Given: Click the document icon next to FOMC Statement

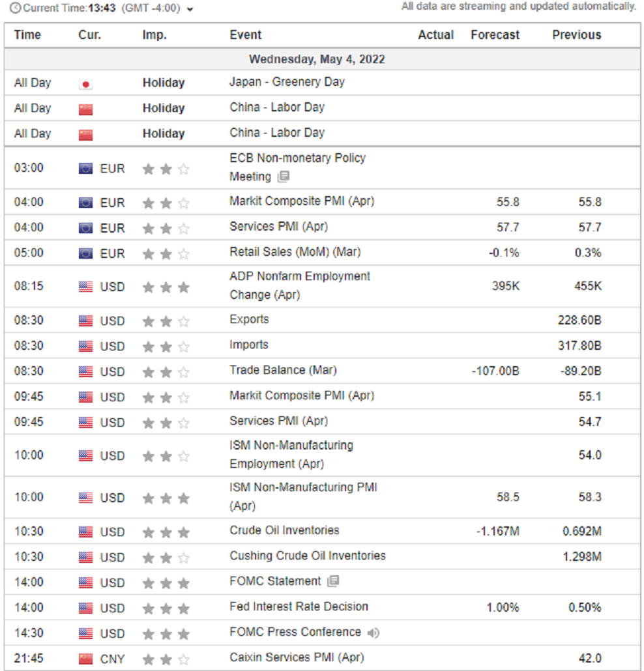Looking at the screenshot, I should click(x=333, y=581).
